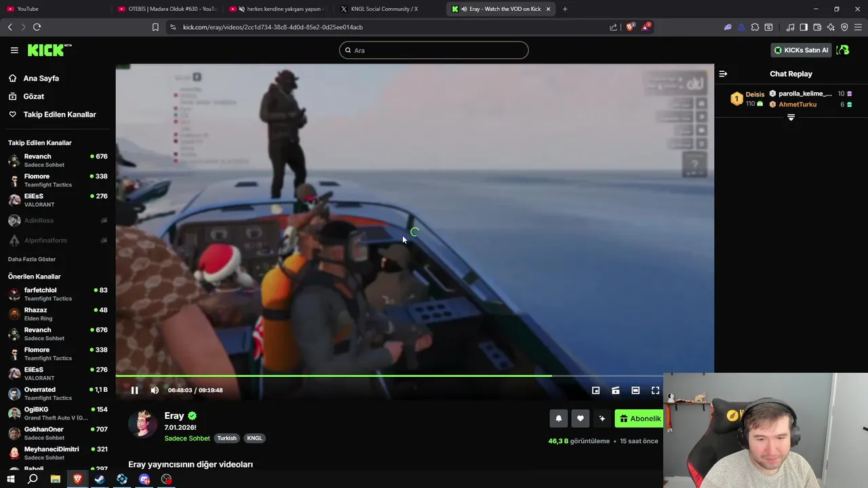Open the Brave Wallet icon
The width and height of the screenshot is (868, 488).
coord(817,27)
